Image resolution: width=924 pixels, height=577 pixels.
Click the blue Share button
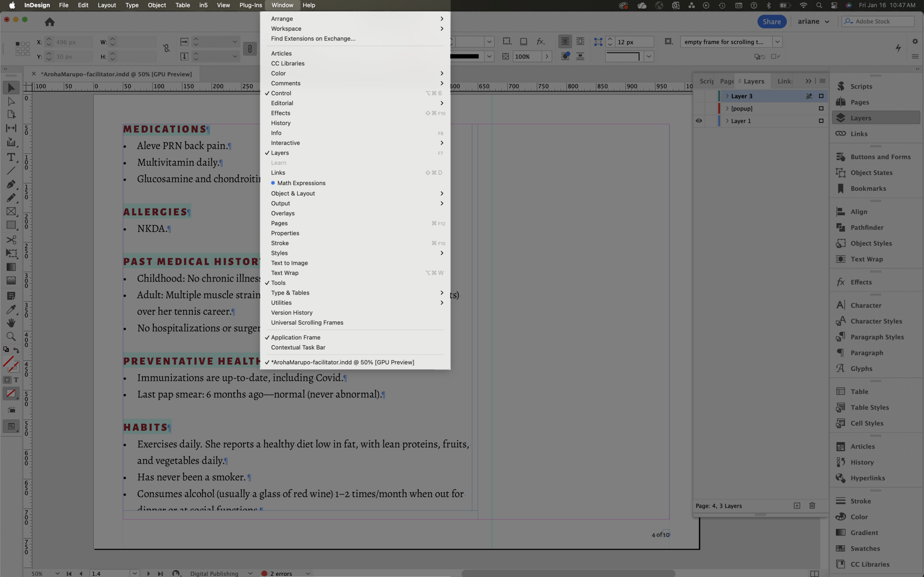(771, 22)
